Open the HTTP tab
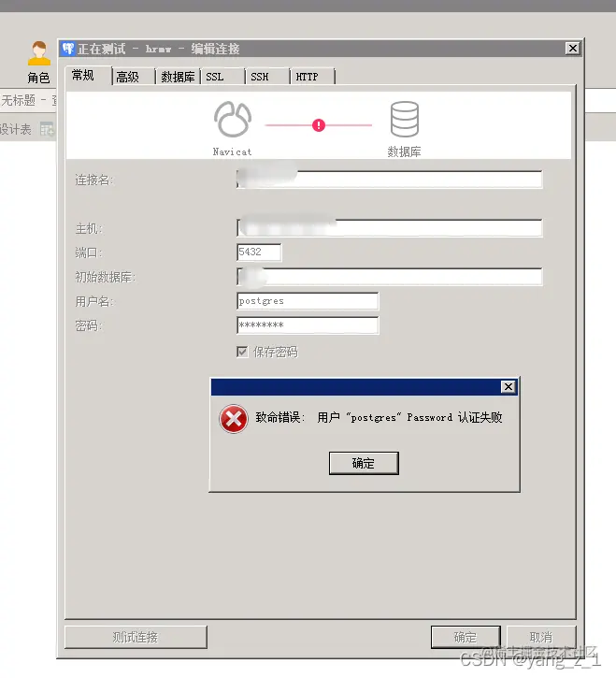This screenshot has width=616, height=678. pos(312,77)
